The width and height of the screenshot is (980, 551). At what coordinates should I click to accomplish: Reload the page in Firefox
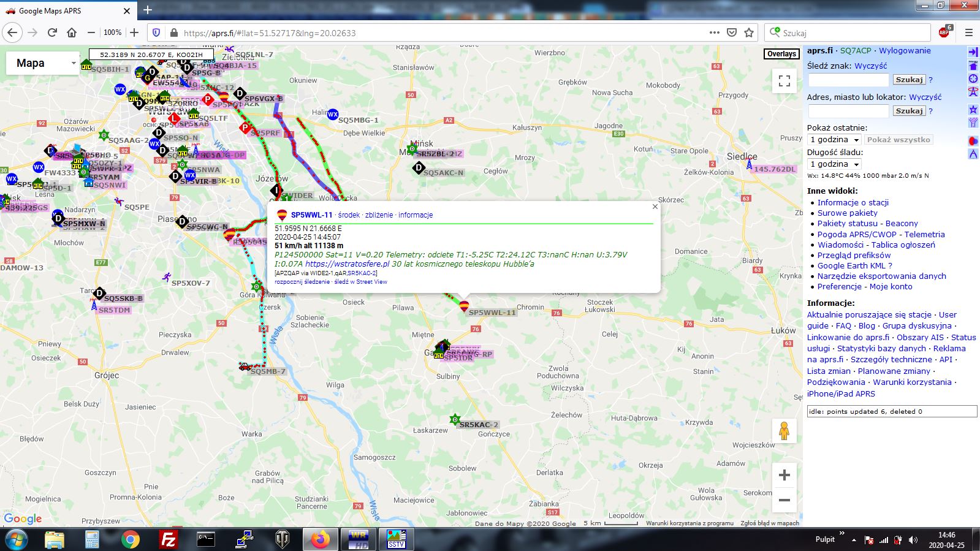tap(52, 32)
